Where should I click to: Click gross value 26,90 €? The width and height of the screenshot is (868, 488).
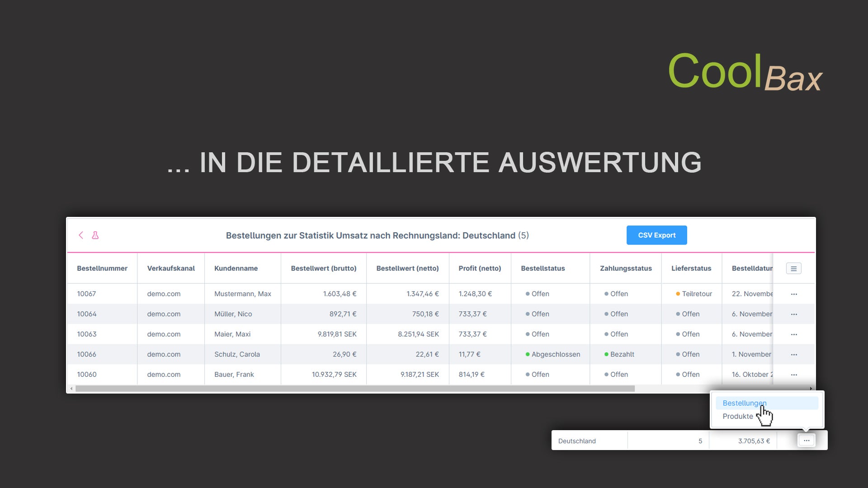pyautogui.click(x=344, y=354)
